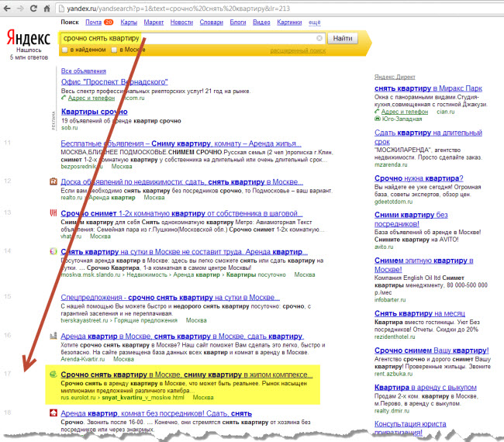504x442 pixels.
Task: Open the Карты tab
Action: pyautogui.click(x=129, y=22)
